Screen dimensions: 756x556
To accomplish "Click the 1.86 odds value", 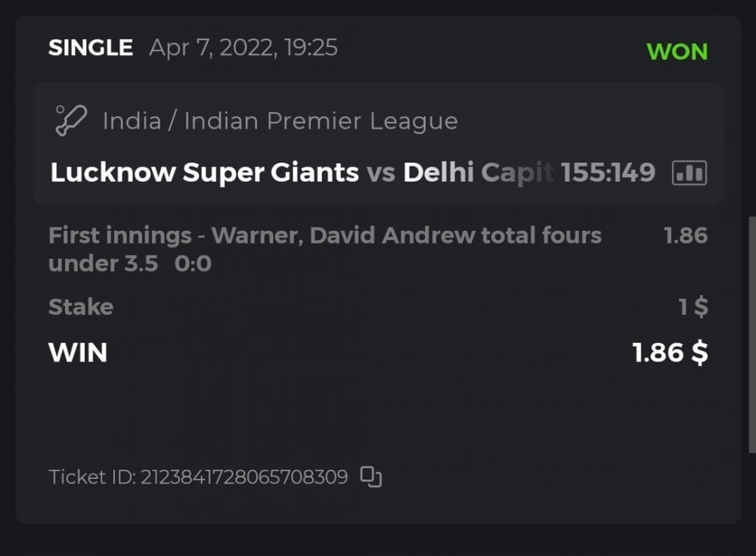I will pos(685,236).
